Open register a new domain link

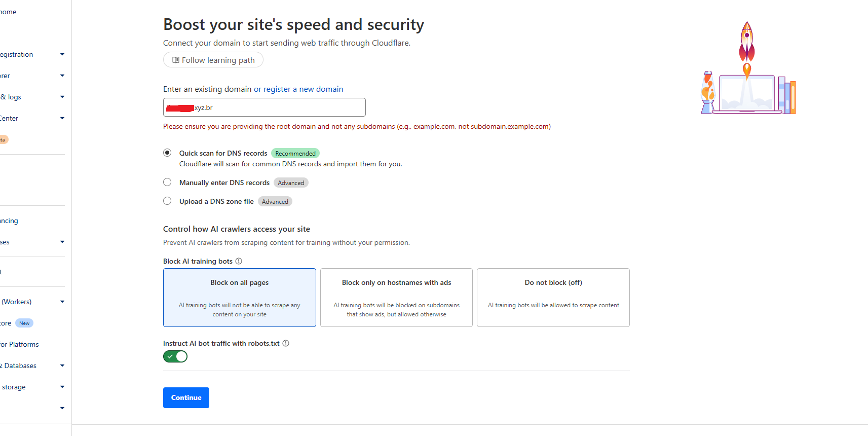[298, 89]
